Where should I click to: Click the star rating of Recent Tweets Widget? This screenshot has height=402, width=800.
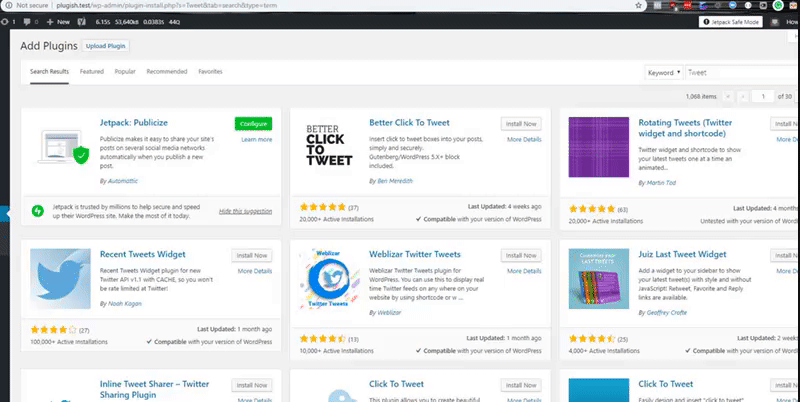click(54, 330)
